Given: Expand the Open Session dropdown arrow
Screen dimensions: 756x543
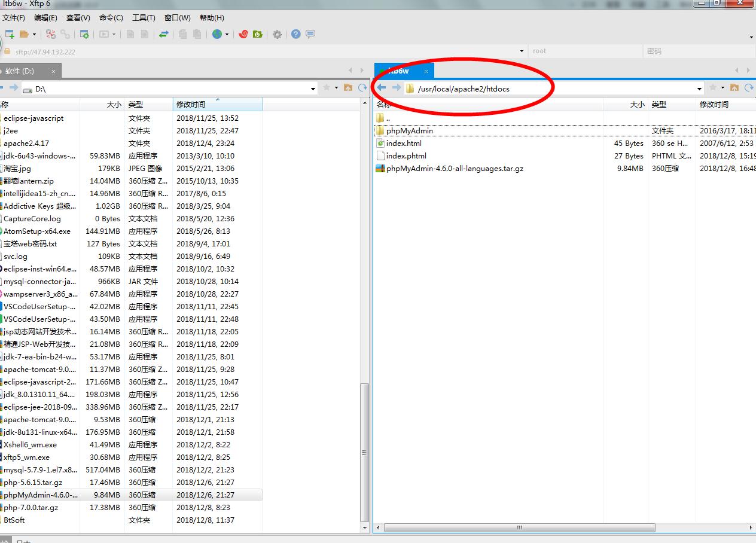Looking at the screenshot, I should (x=34, y=35).
